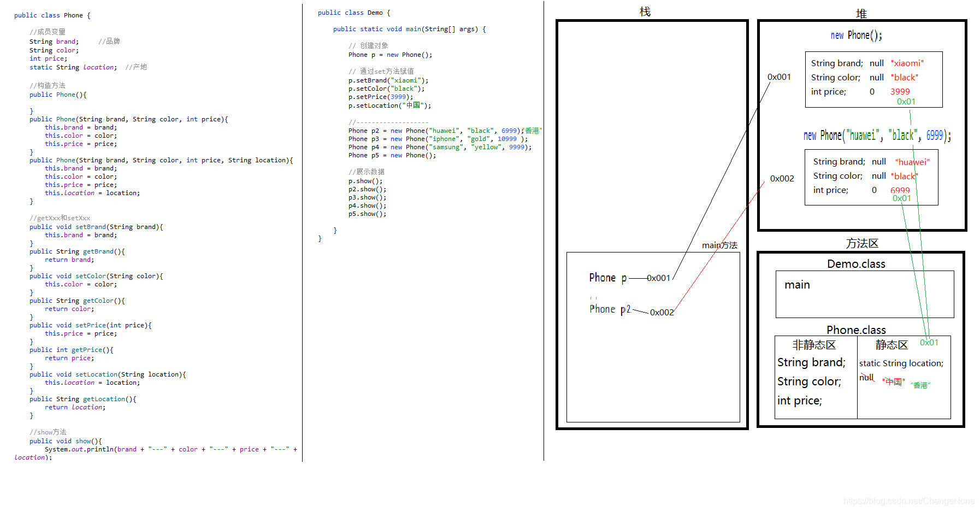Image resolution: width=980 pixels, height=511 pixels.
Task: Click 'new Phone();' label in the heap
Action: pyautogui.click(x=857, y=36)
